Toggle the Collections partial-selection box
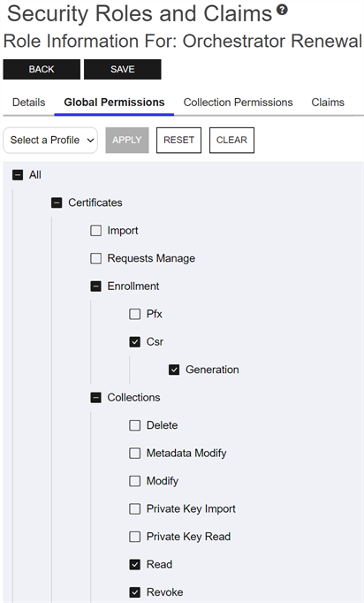364x603 pixels. (x=95, y=397)
